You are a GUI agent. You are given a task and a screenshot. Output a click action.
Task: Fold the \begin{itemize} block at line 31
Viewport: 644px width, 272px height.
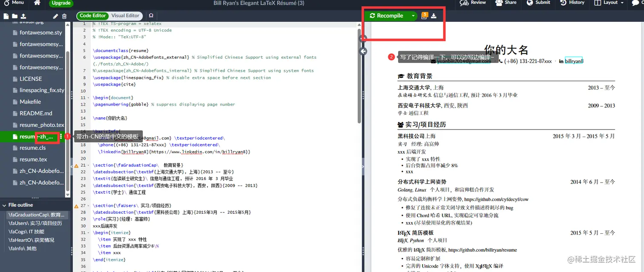tap(89, 233)
